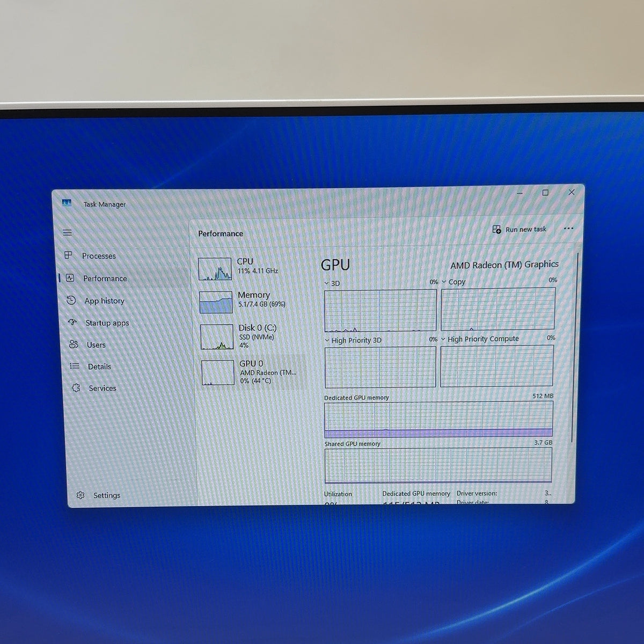
Task: Open the three-dot more options menu
Action: click(x=569, y=228)
